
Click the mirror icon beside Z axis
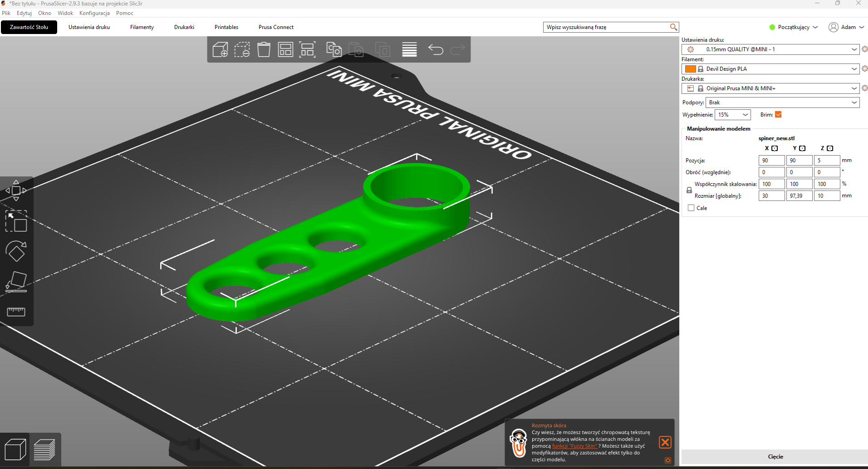[830, 148]
